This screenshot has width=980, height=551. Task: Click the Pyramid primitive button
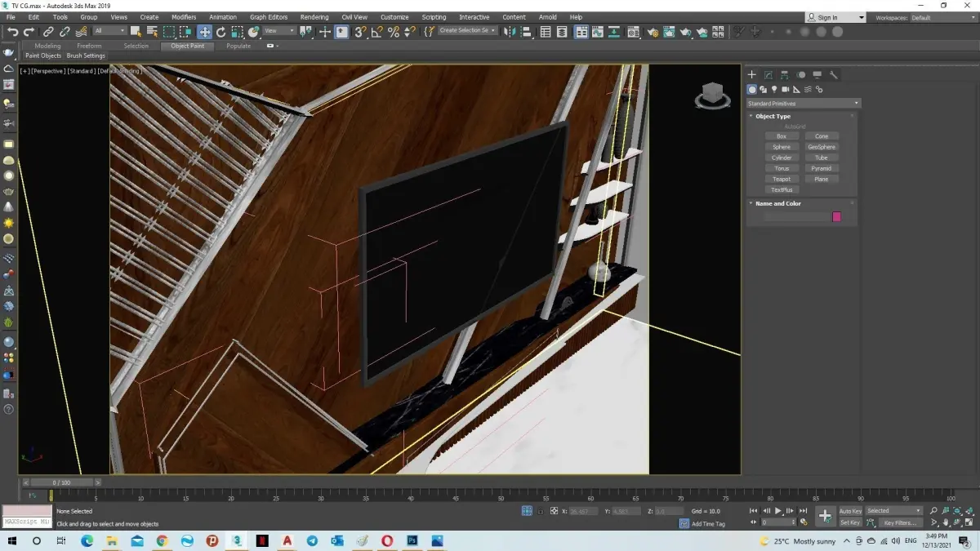[x=822, y=168]
